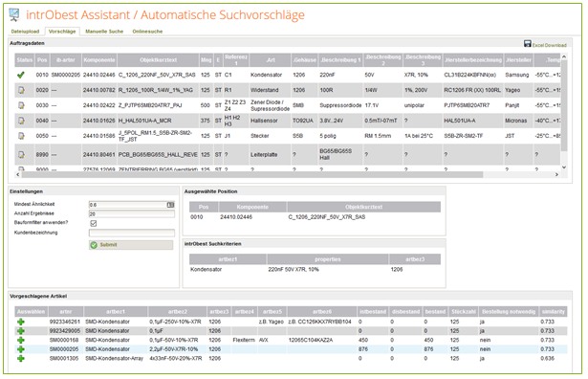Click the Auftragsdaten horizontal scrollbar thumb
588x379 pixels.
click(252, 174)
